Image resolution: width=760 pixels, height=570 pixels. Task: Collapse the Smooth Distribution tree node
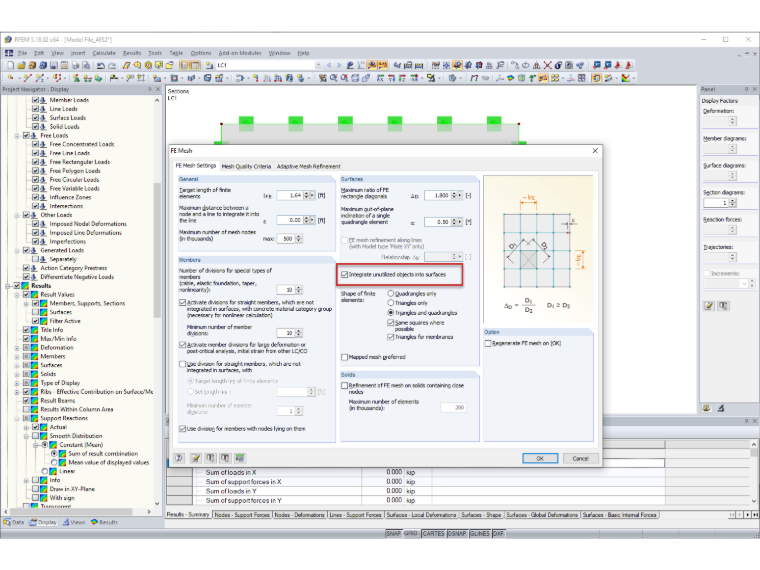tap(26, 436)
